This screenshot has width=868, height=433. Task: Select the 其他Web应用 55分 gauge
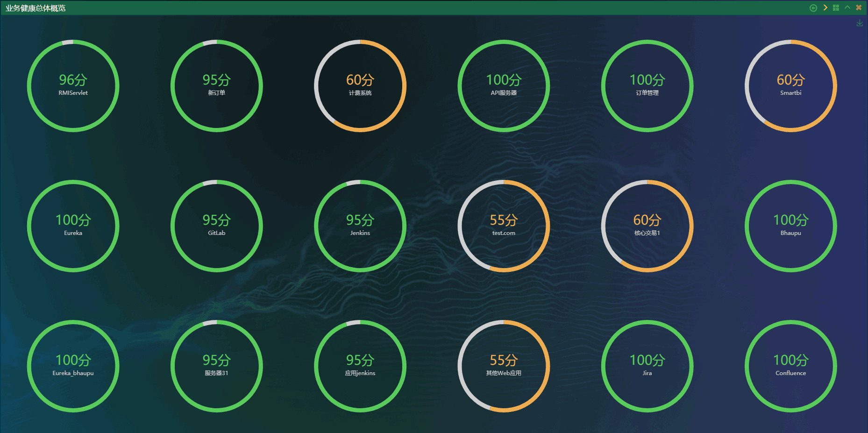pyautogui.click(x=504, y=366)
